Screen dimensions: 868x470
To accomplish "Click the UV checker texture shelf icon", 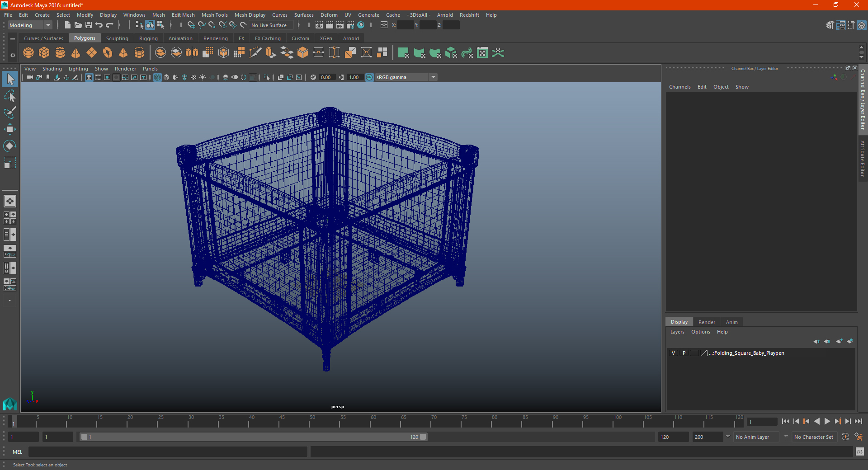I will pos(482,52).
